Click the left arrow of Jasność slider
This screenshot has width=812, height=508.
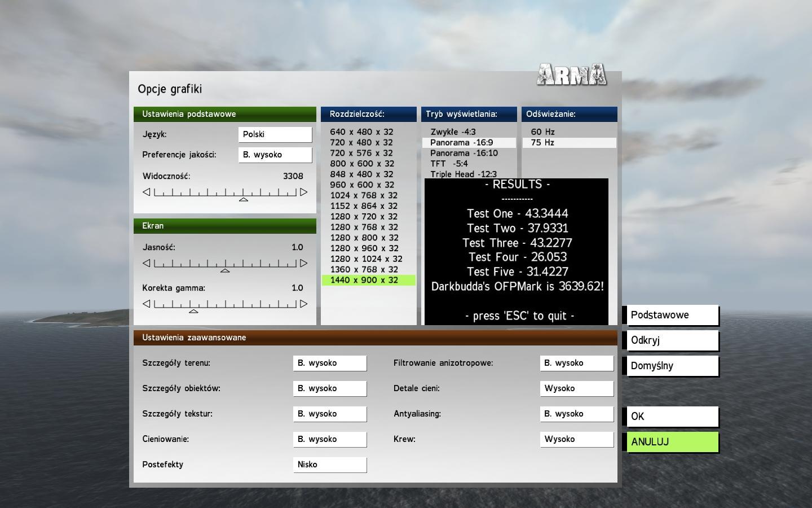[147, 263]
